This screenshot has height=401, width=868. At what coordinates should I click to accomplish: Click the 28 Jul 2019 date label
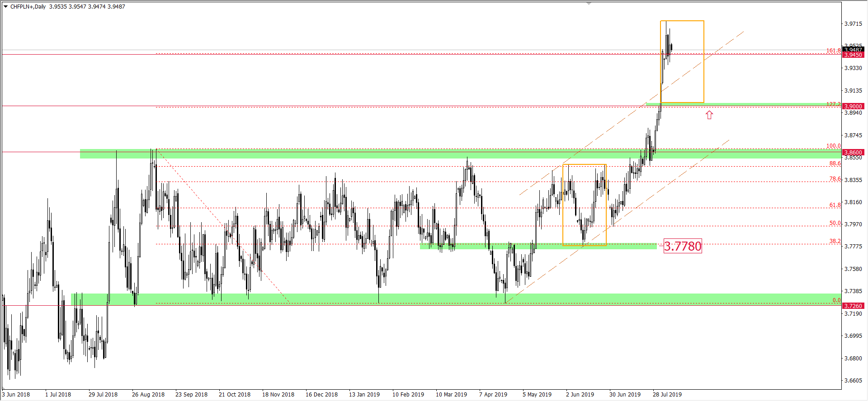667,395
